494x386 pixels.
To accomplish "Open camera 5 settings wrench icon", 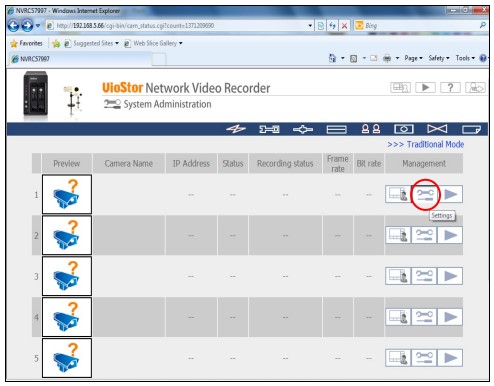I will tap(424, 358).
